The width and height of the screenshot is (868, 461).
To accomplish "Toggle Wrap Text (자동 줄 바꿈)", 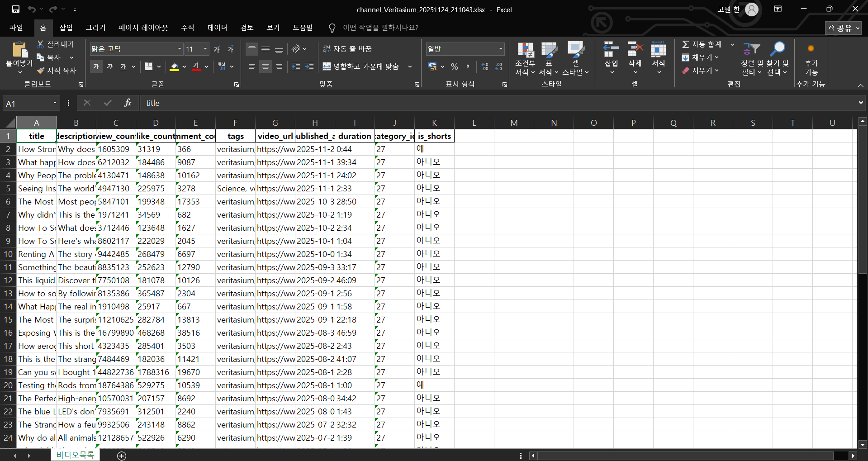I will tap(347, 49).
